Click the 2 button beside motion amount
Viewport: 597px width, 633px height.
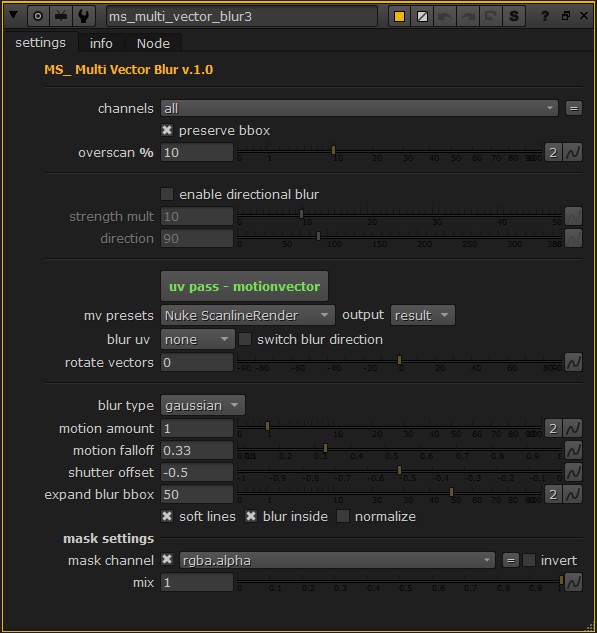coord(553,428)
